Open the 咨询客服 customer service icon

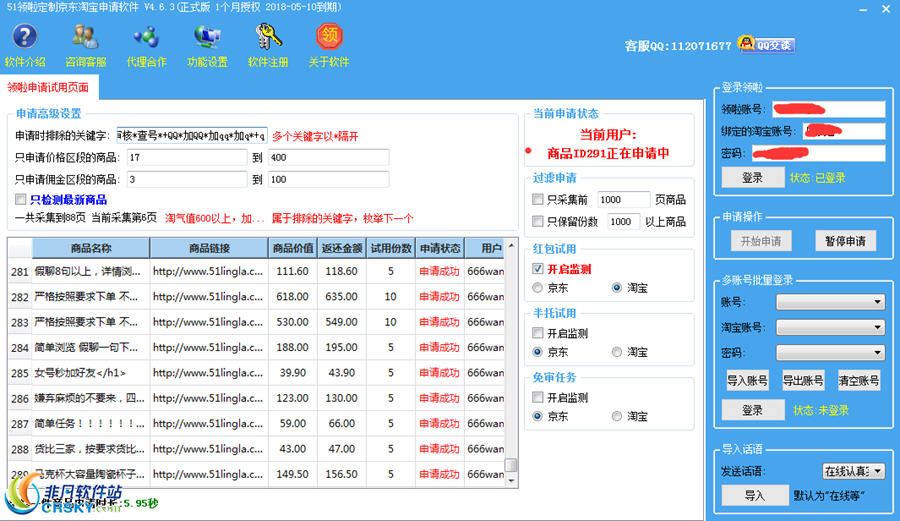click(x=86, y=36)
